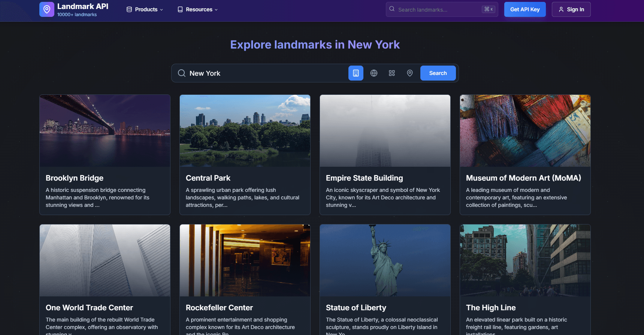Click the Brooklyn Bridge card title
The height and width of the screenshot is (335, 644).
[x=75, y=178]
